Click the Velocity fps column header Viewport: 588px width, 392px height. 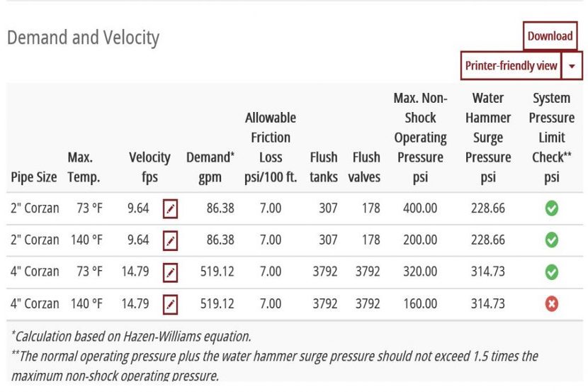[x=149, y=167]
